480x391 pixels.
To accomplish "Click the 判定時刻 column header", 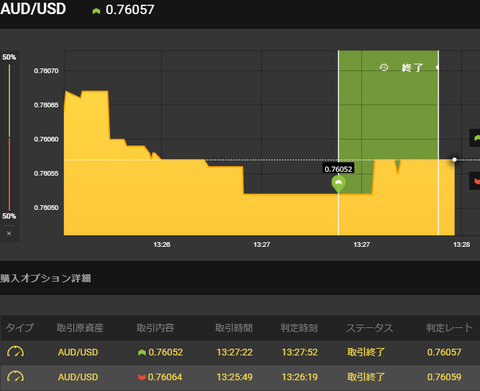I will coord(299,328).
